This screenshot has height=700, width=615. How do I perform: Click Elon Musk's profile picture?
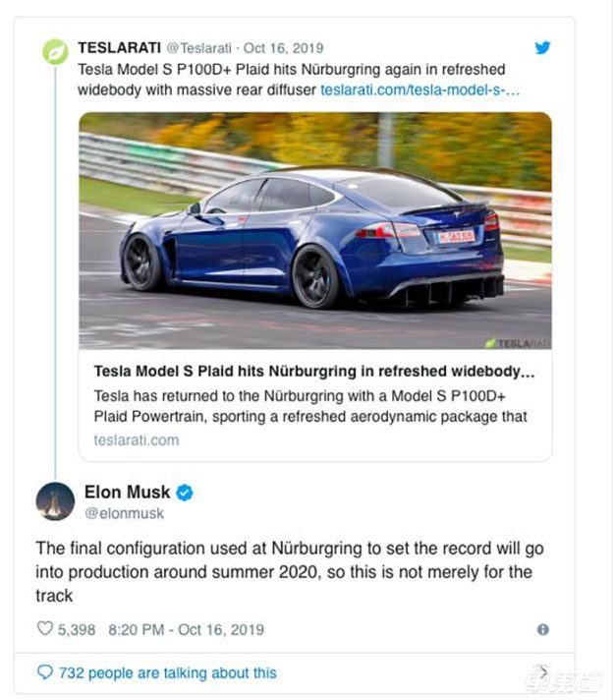point(55,501)
